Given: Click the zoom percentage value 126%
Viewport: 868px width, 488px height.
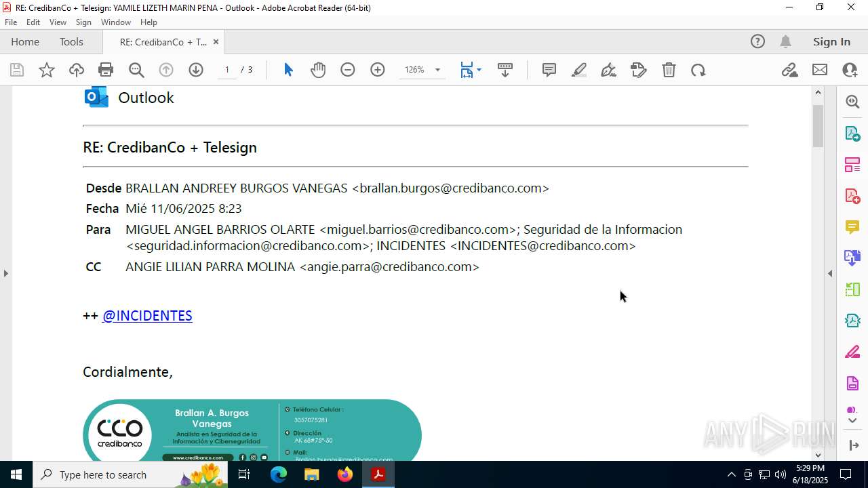Looking at the screenshot, I should click(x=414, y=70).
